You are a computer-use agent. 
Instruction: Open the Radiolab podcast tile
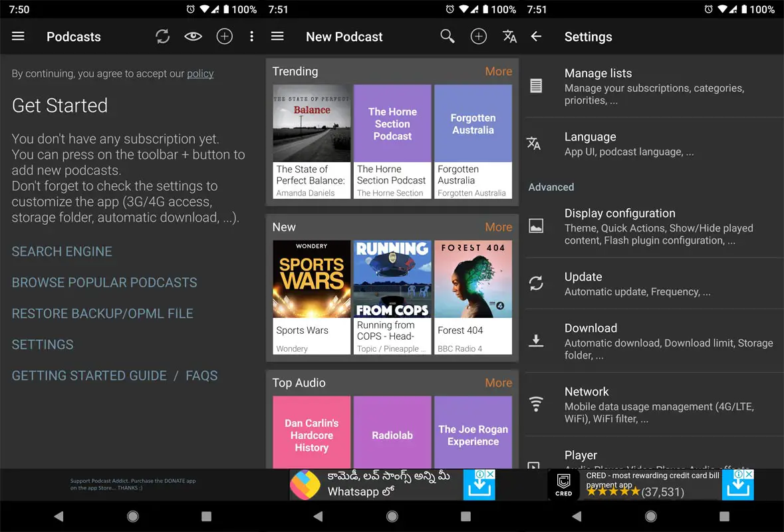pos(392,432)
